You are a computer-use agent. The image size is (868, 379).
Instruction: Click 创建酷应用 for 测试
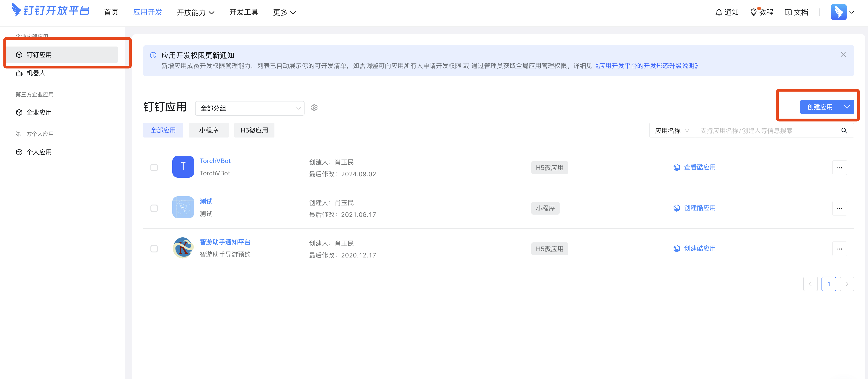pyautogui.click(x=700, y=208)
